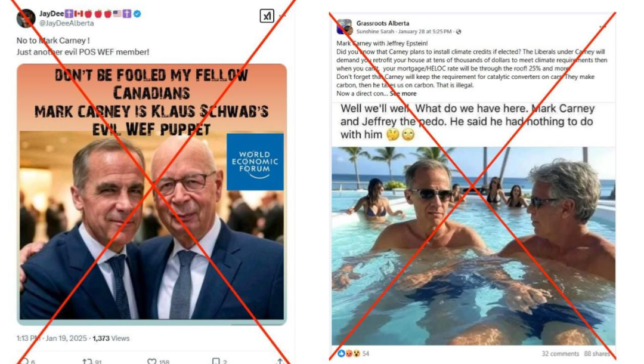Click the retweet icon showing 91
This screenshot has height=364, width=644.
(87, 361)
